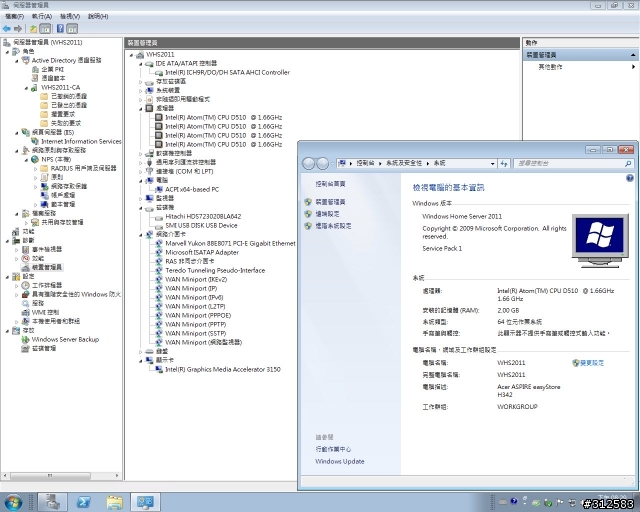Select Teredo Tunneling Pseudo-Interface
Screen dimensions: 640x512
pyautogui.click(x=215, y=270)
